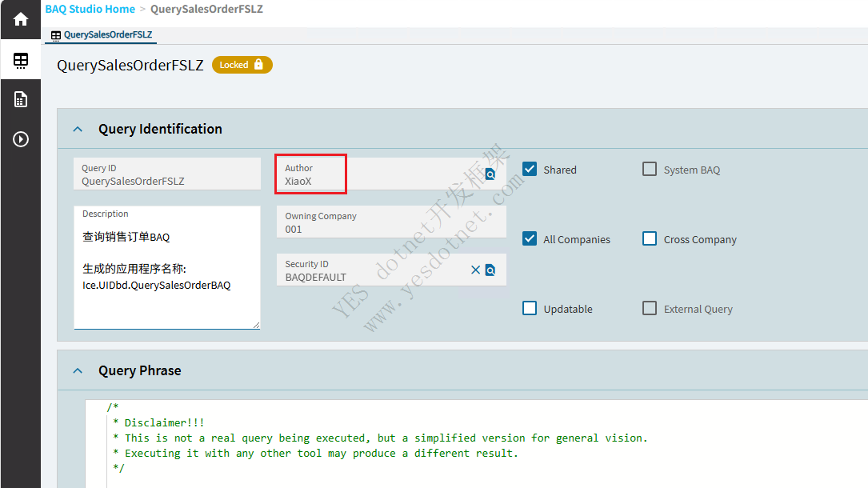Enable the Updatable checkbox

tap(529, 308)
